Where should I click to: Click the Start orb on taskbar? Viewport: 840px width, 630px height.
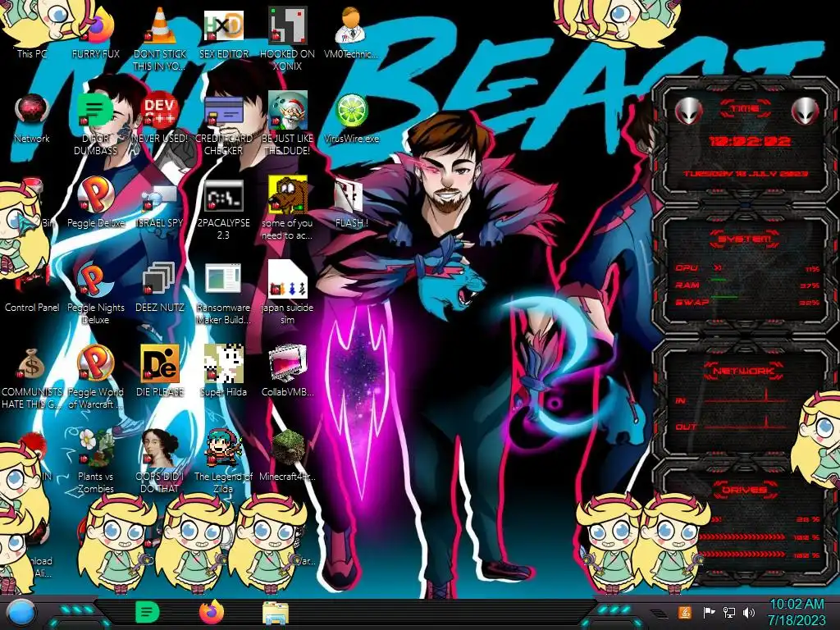coord(21,613)
